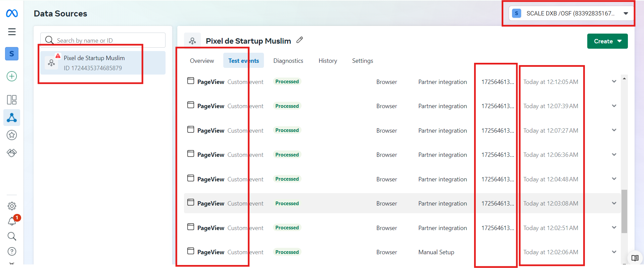Focus the Search by name or ID field
The width and height of the screenshot is (644, 268).
point(103,40)
